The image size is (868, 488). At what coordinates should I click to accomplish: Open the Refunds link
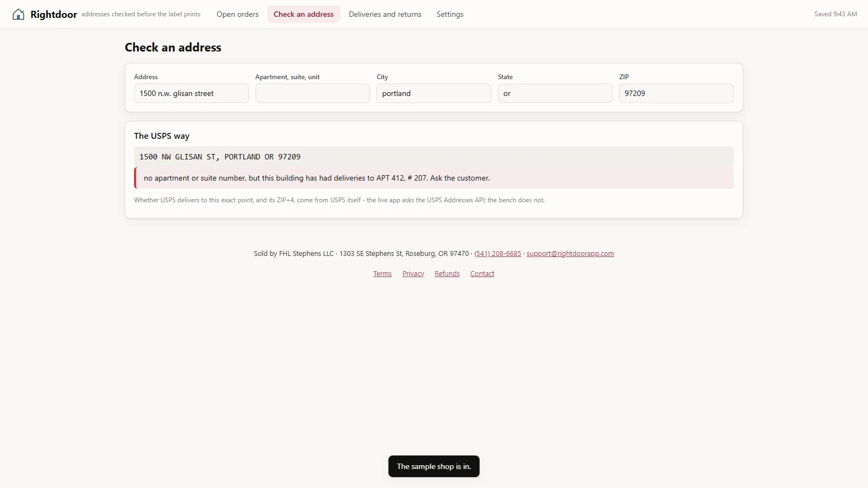(447, 274)
